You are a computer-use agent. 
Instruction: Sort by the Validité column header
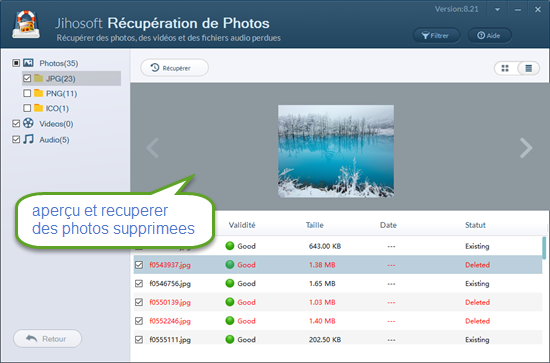[x=242, y=225]
